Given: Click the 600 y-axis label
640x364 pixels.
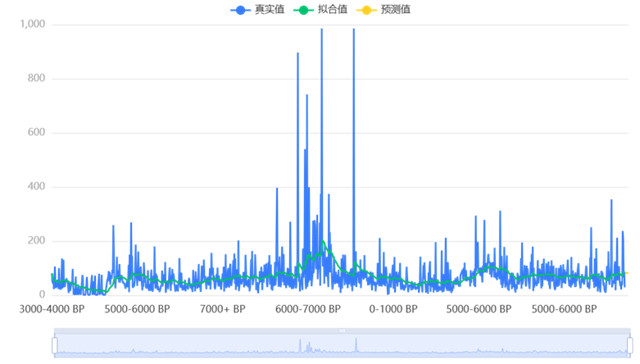Looking at the screenshot, I should 36,133.
